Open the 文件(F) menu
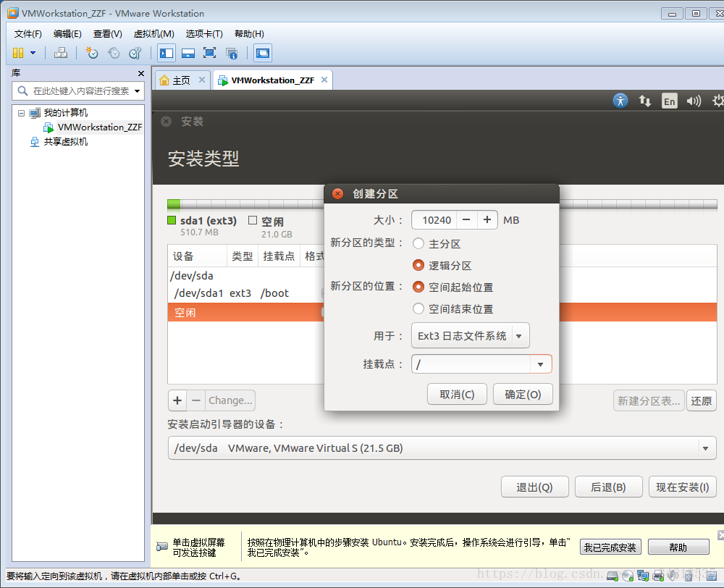 coord(28,34)
